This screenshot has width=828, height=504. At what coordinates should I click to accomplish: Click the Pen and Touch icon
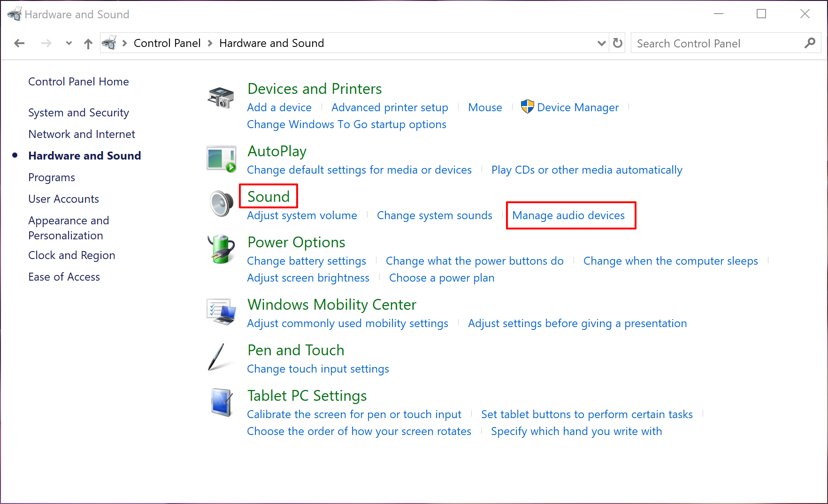coord(217,357)
